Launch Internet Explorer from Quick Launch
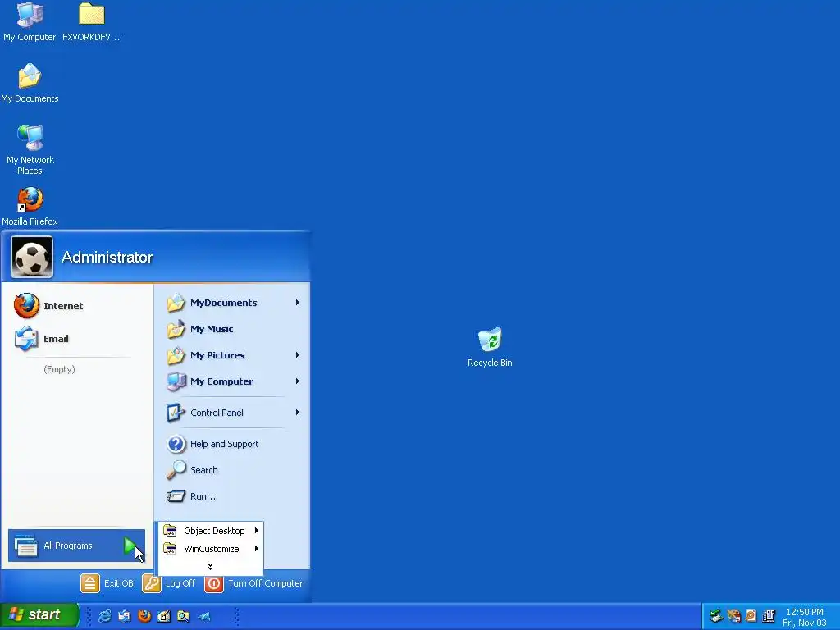The height and width of the screenshot is (630, 840). [104, 616]
